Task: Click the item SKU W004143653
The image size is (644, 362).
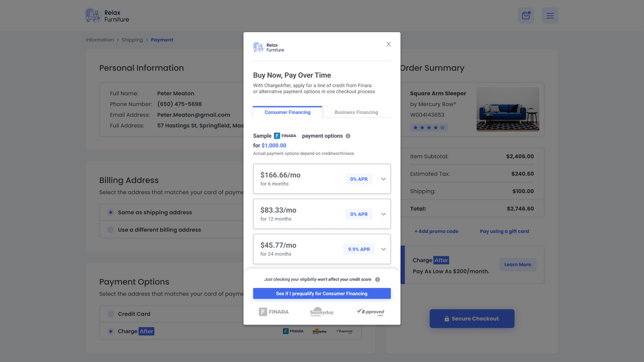Action: coord(427,115)
